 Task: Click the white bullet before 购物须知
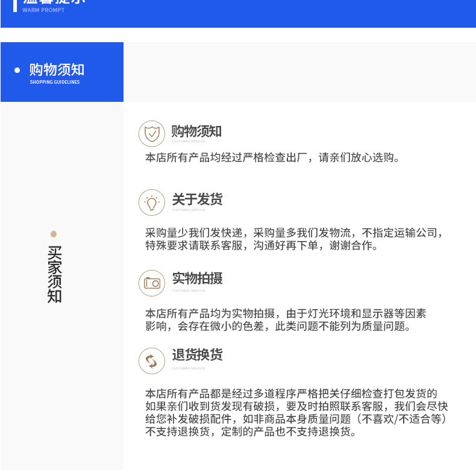[x=17, y=70]
